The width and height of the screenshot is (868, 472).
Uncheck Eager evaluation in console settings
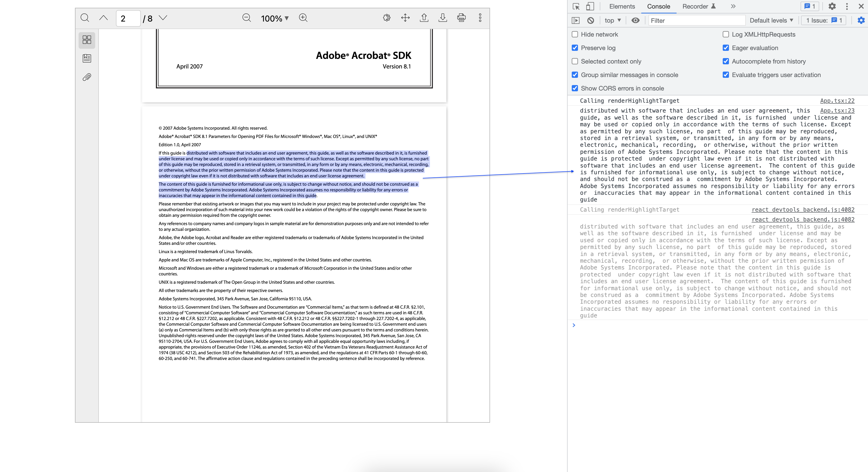(x=726, y=48)
